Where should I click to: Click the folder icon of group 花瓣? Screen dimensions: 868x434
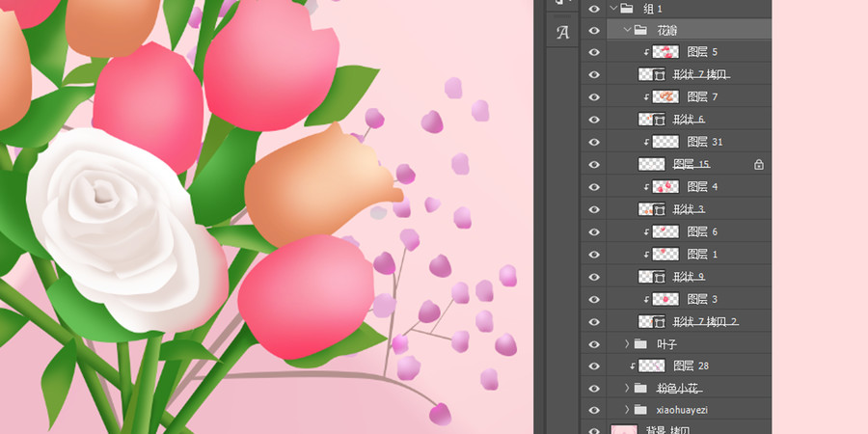640,30
